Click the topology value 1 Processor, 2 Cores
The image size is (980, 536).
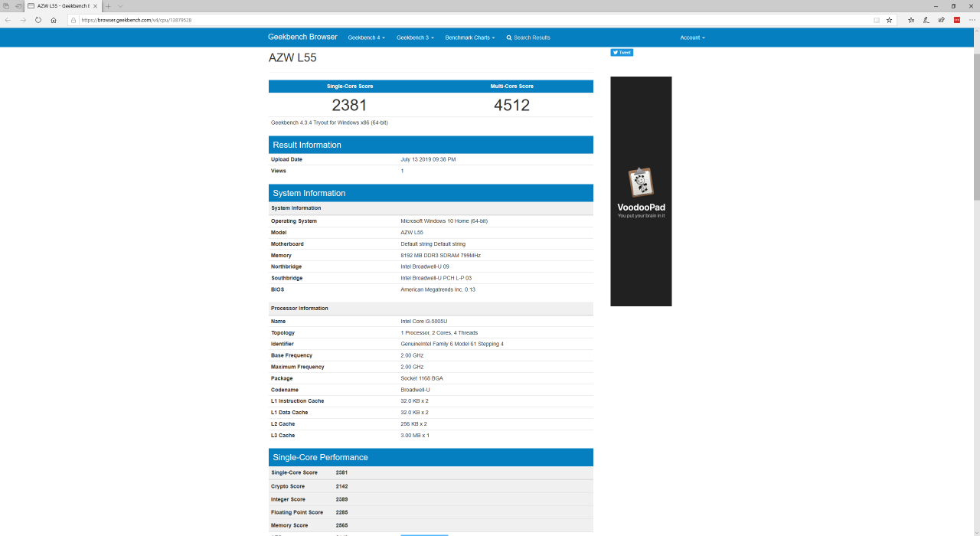(x=439, y=333)
